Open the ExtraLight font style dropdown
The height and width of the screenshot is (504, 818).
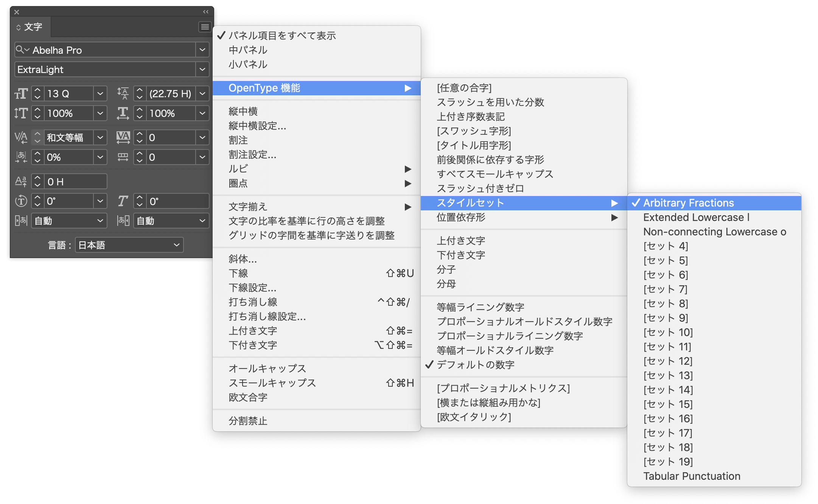202,70
